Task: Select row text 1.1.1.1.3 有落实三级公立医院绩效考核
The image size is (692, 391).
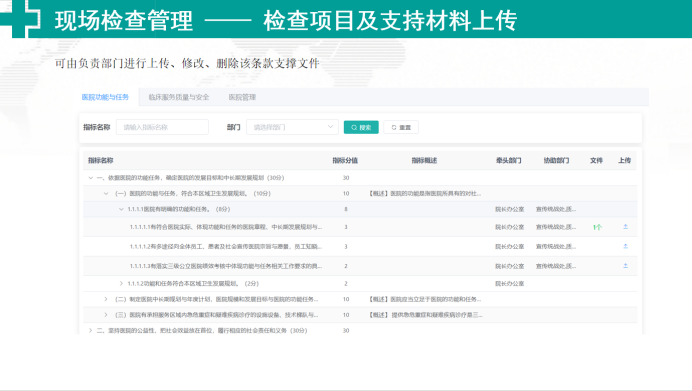Action: (x=226, y=266)
